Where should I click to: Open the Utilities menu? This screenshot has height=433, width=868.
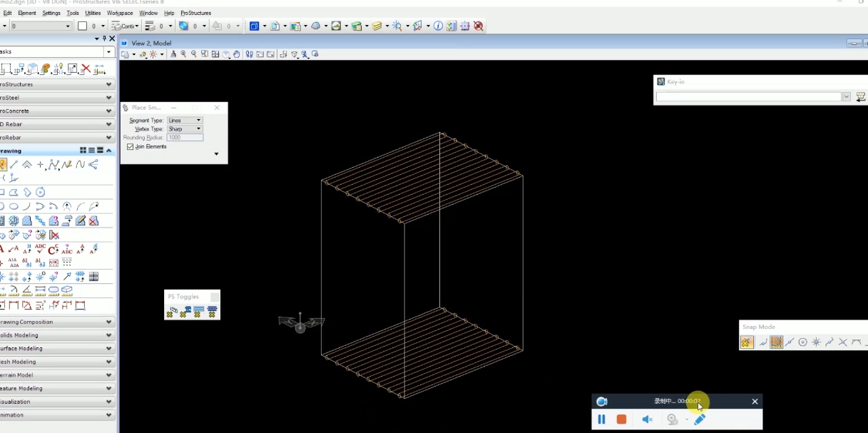tap(93, 13)
